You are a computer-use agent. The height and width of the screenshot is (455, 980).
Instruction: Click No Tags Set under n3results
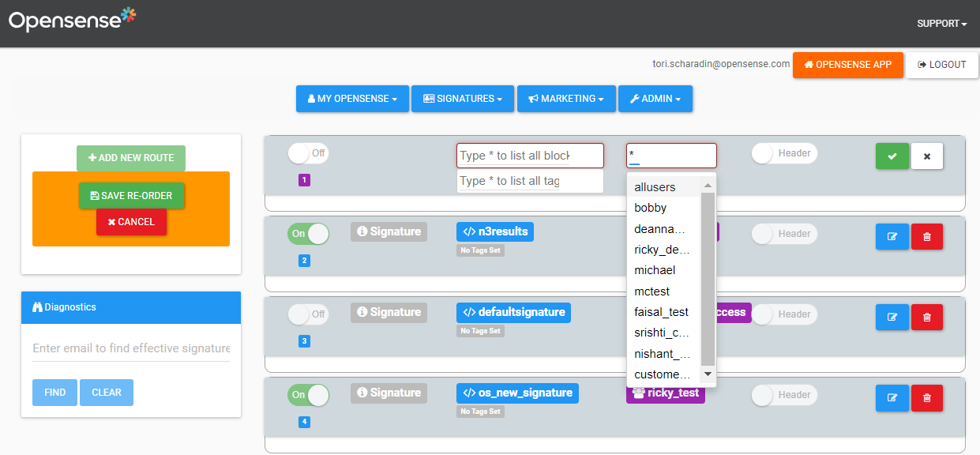pyautogui.click(x=480, y=250)
